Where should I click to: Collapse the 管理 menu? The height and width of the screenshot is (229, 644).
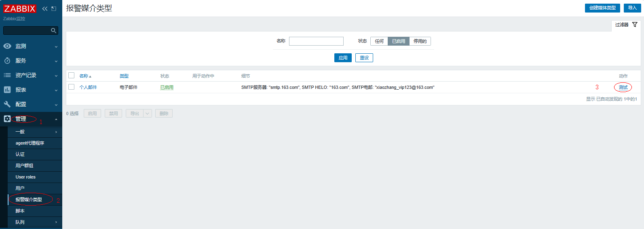[56, 119]
